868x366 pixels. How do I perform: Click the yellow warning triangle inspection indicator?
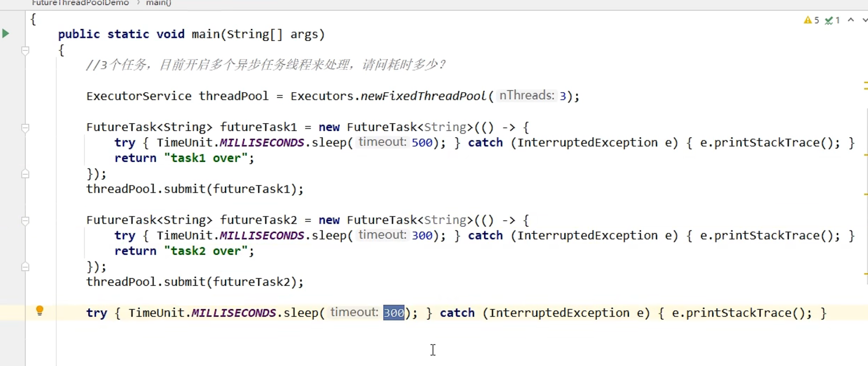(807, 20)
